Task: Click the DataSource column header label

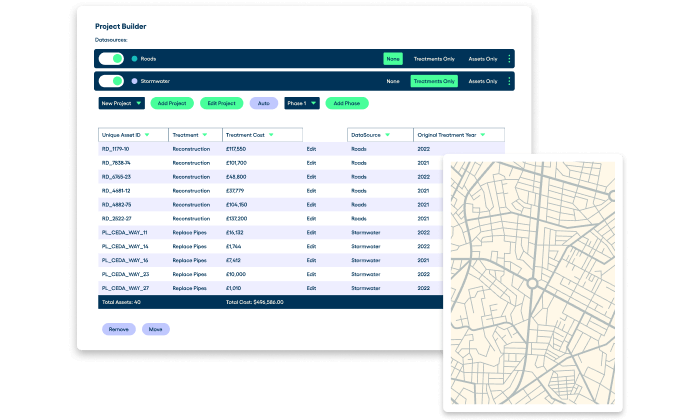Action: (x=366, y=135)
